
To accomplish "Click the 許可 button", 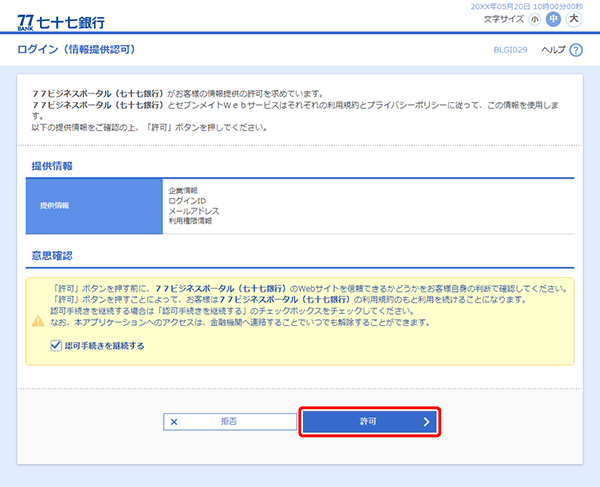I will click(x=369, y=422).
